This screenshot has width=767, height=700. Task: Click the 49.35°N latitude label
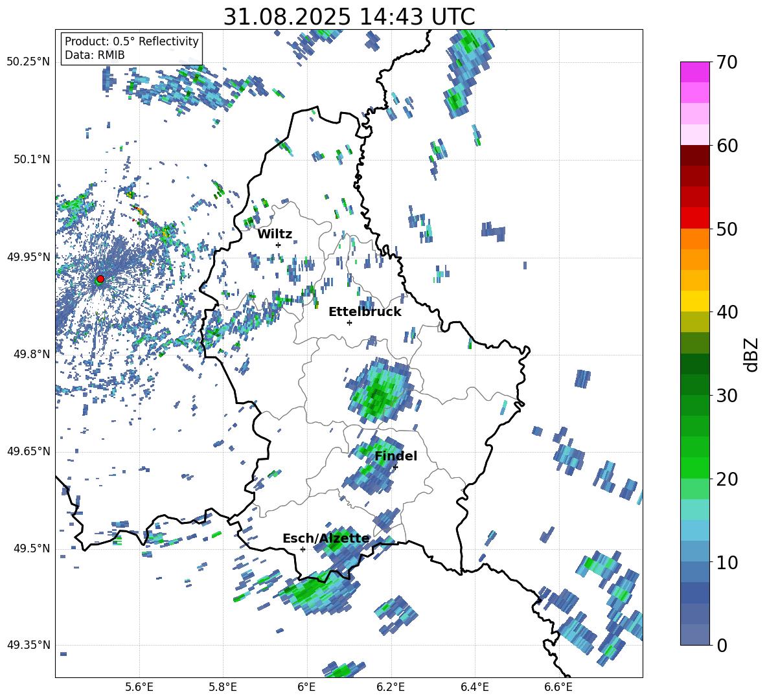point(29,645)
